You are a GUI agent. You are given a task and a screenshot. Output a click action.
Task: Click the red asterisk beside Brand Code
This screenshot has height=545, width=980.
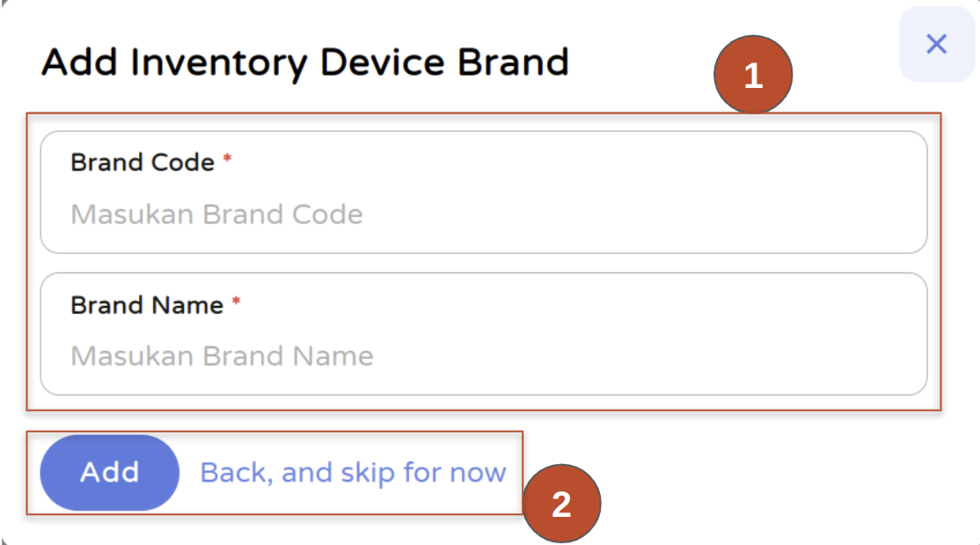[x=227, y=158]
